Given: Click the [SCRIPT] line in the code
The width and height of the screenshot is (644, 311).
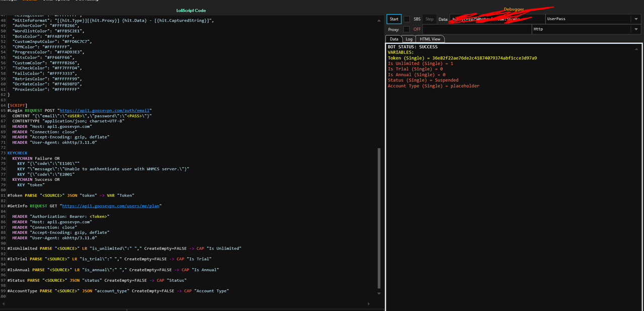Looking at the screenshot, I should pyautogui.click(x=18, y=105).
